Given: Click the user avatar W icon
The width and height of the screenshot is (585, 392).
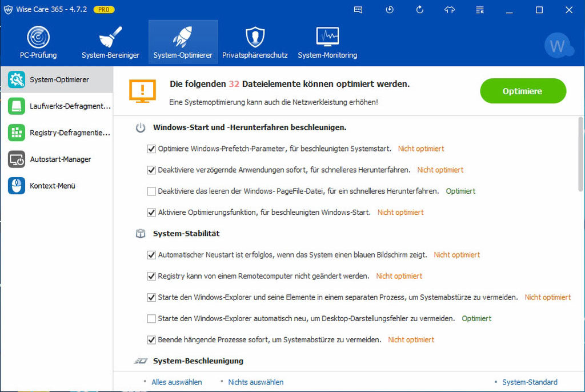Looking at the screenshot, I should (x=559, y=46).
